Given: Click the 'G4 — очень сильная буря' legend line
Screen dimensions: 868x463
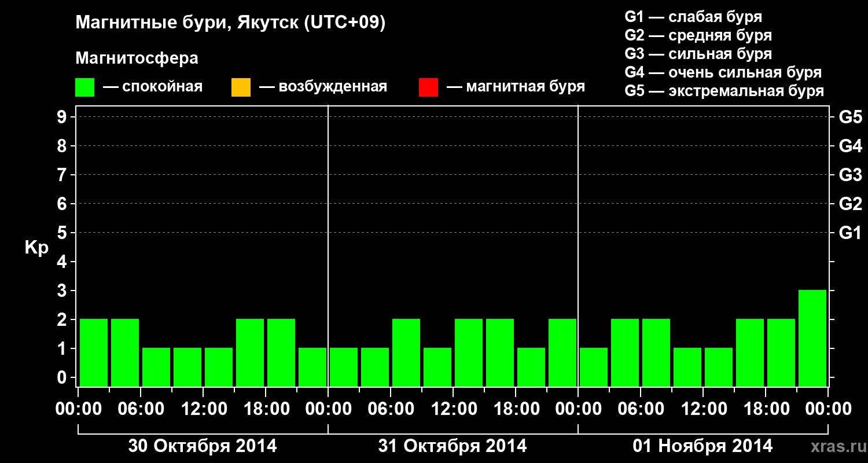Looking at the screenshot, I should click(723, 72).
